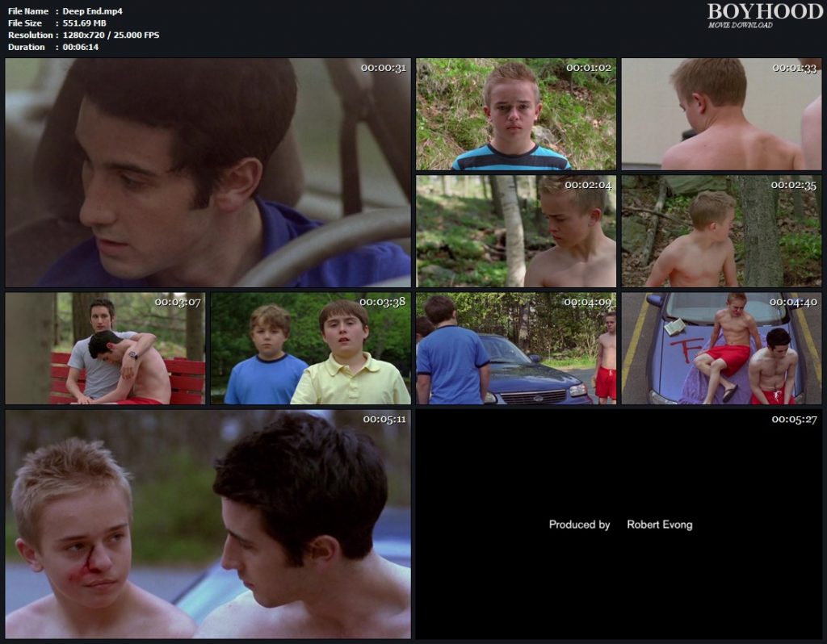This screenshot has width=827, height=644.
Task: Open the thumbnail of driver at steering wheel
Action: point(208,172)
